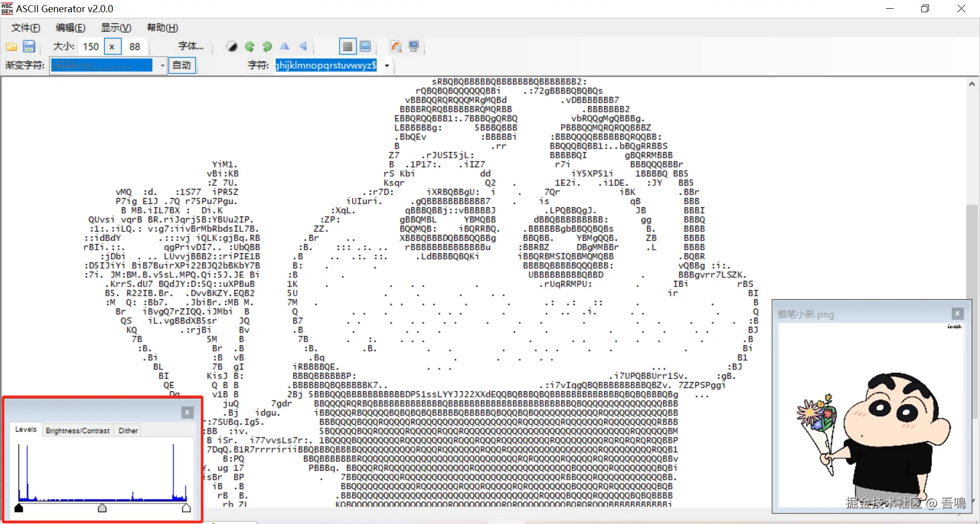980x524 pixels.
Task: Flip image horizontally
Action: pyautogui.click(x=284, y=46)
